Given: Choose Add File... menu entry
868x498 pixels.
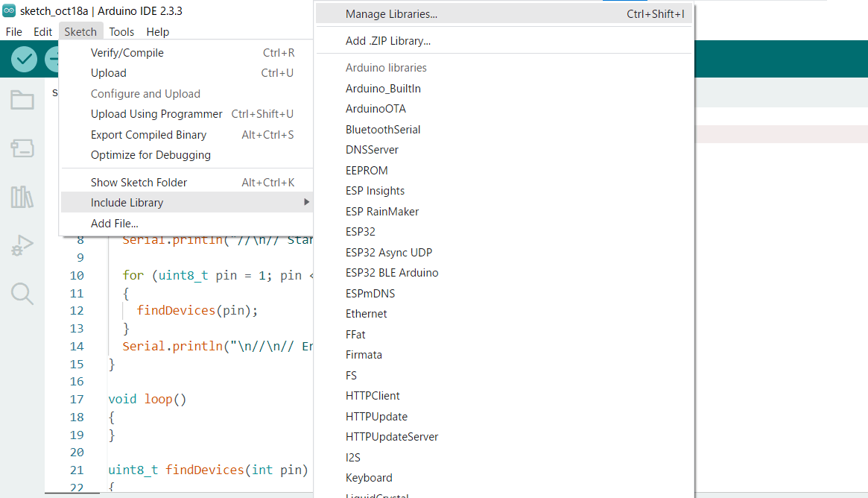Looking at the screenshot, I should [187, 223].
